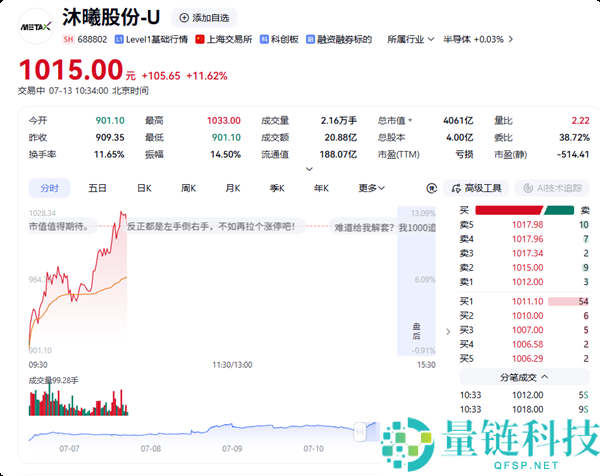Click the 上海交易所 flag icon
Viewport: 600px width, 476px height.
pyautogui.click(x=200, y=39)
